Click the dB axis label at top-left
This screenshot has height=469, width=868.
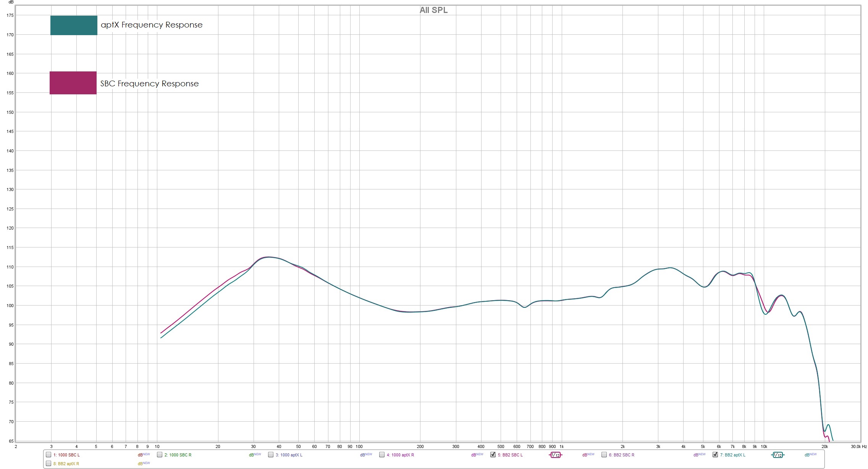[x=11, y=2]
